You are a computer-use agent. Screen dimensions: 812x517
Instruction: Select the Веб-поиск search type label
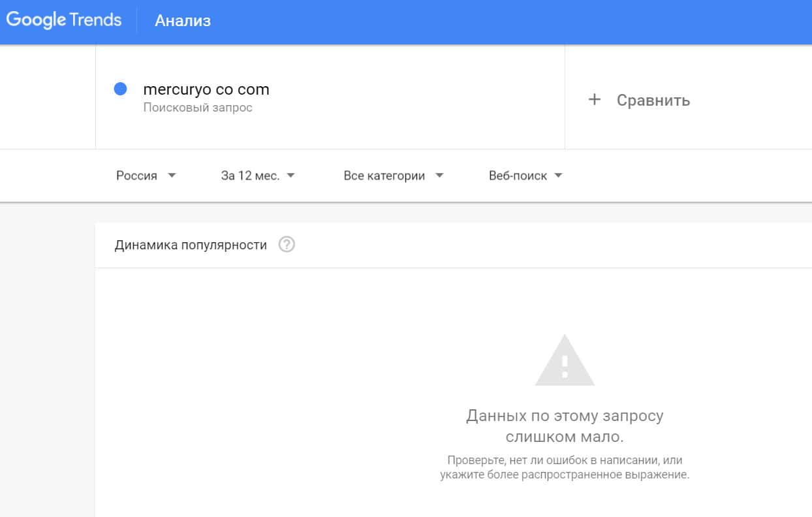(x=518, y=176)
